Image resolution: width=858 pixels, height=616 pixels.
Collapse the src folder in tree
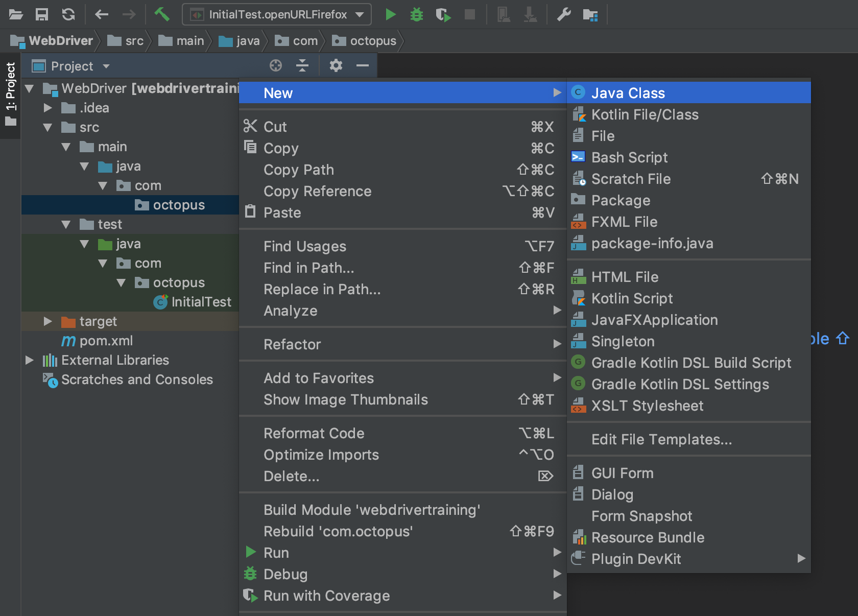48,127
